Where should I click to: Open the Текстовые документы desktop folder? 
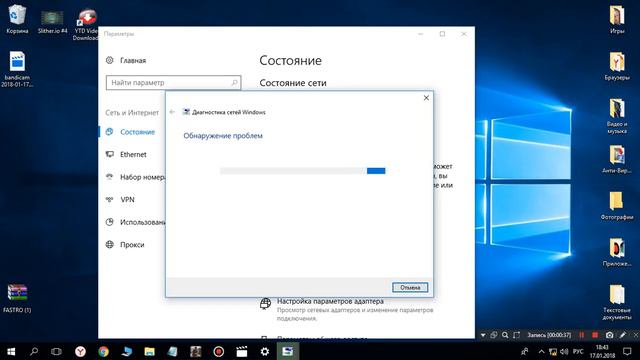pos(617,302)
